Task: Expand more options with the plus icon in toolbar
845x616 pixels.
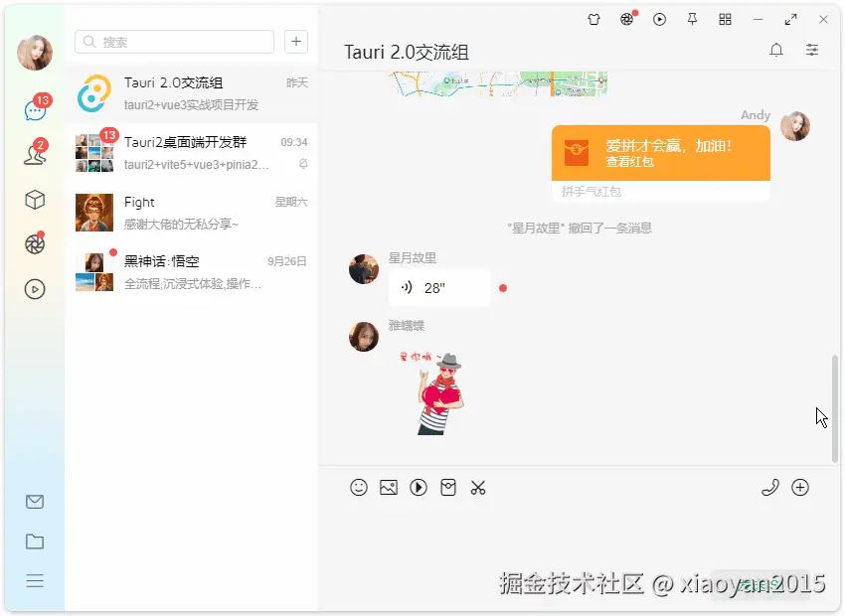Action: [x=800, y=488]
